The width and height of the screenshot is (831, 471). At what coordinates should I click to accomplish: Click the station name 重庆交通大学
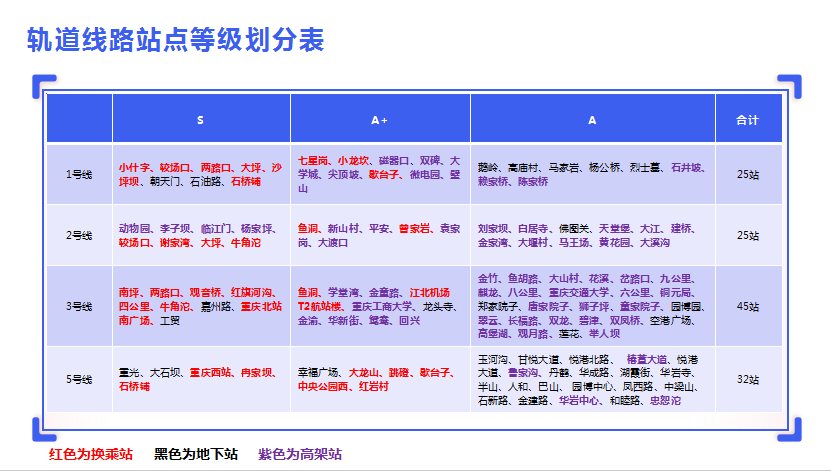click(x=579, y=292)
